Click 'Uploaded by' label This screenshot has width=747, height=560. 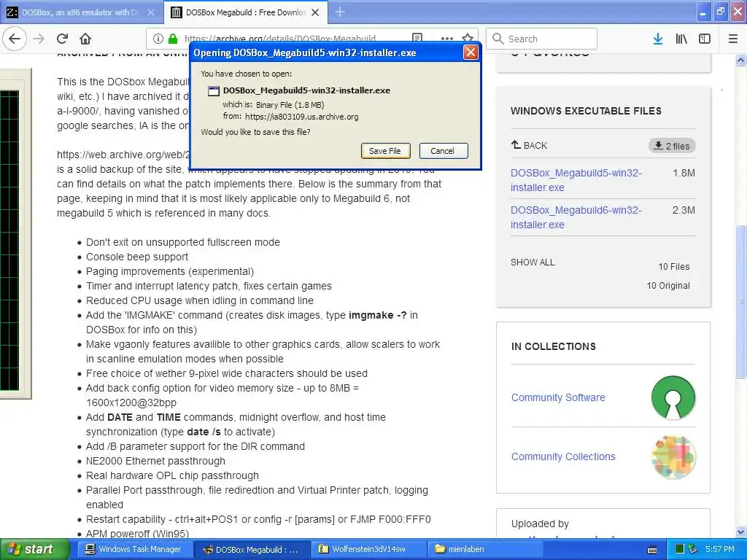click(540, 524)
